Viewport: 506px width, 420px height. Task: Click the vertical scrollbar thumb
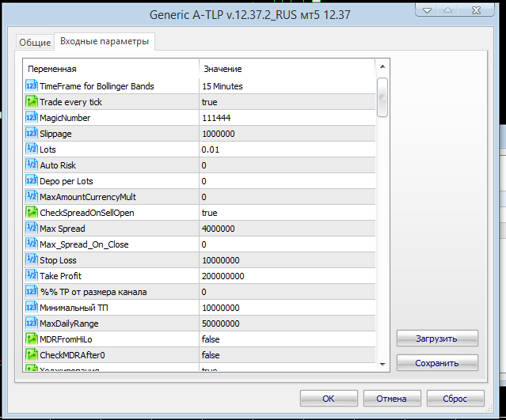click(382, 97)
